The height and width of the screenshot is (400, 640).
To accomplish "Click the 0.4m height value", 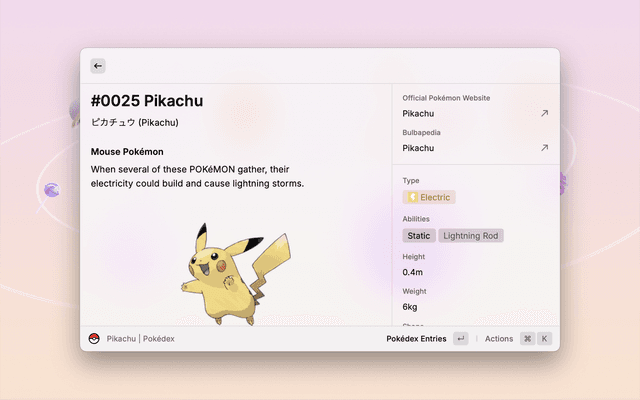I will [412, 272].
